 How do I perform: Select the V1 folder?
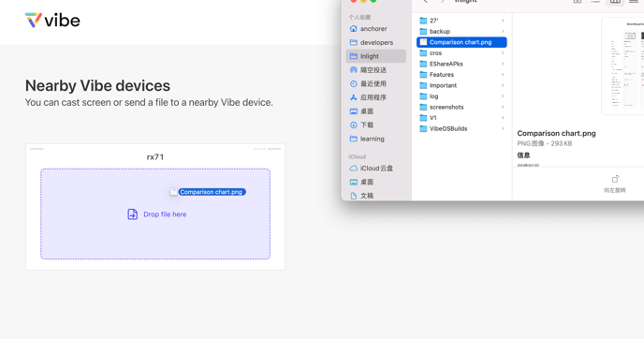[461, 117]
